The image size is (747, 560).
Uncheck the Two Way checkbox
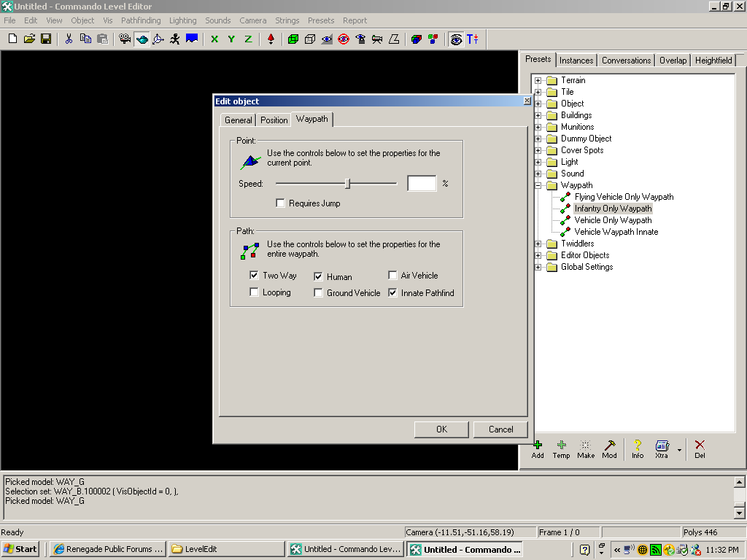254,276
